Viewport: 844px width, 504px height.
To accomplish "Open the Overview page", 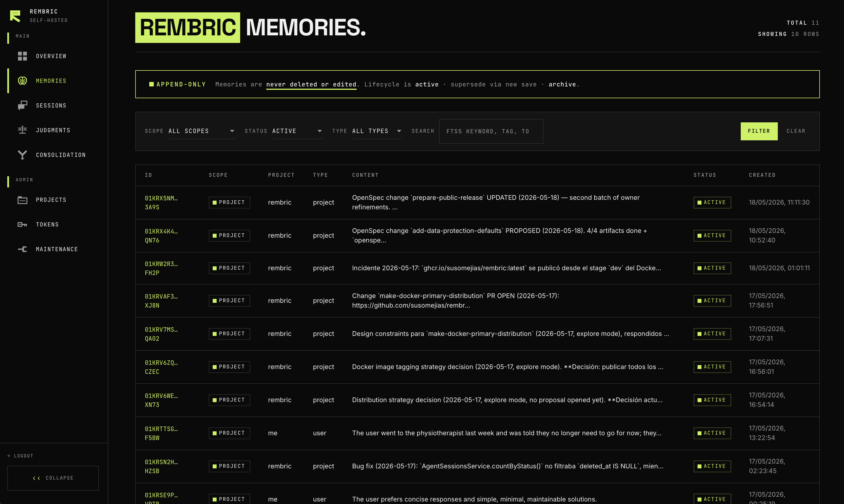I will [x=51, y=56].
